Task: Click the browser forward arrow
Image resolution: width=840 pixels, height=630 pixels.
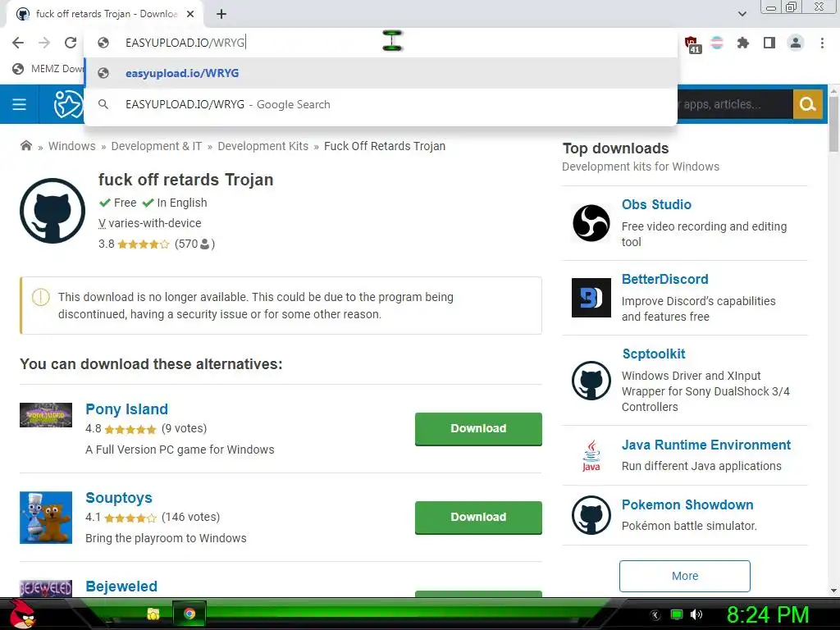Action: pyautogui.click(x=44, y=43)
